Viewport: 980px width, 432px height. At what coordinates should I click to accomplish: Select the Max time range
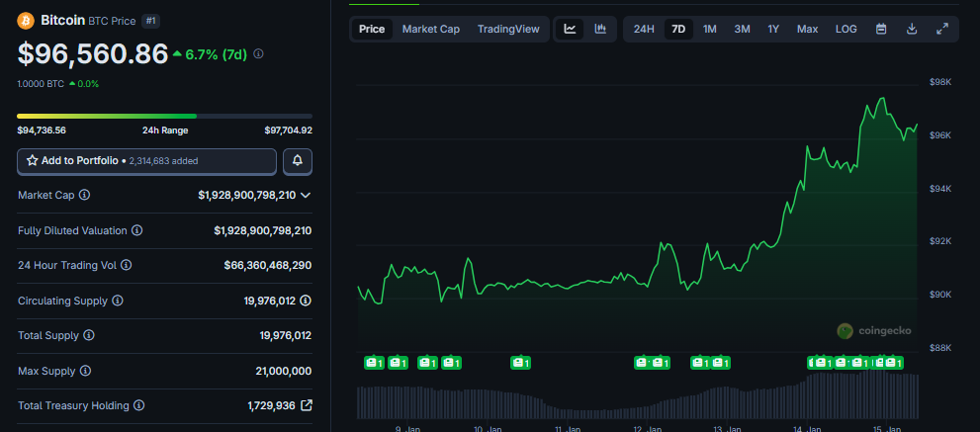(x=808, y=30)
